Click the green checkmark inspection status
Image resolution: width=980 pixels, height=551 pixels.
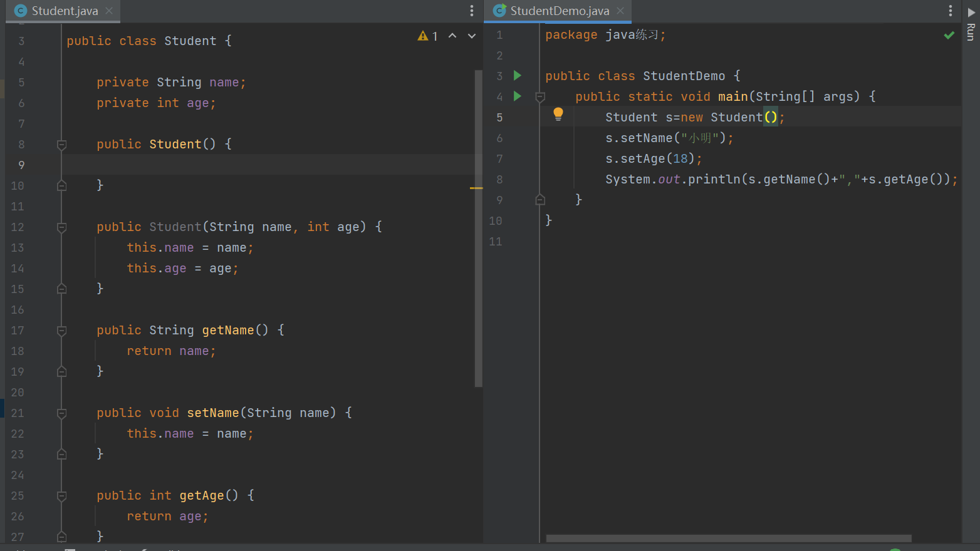click(949, 36)
